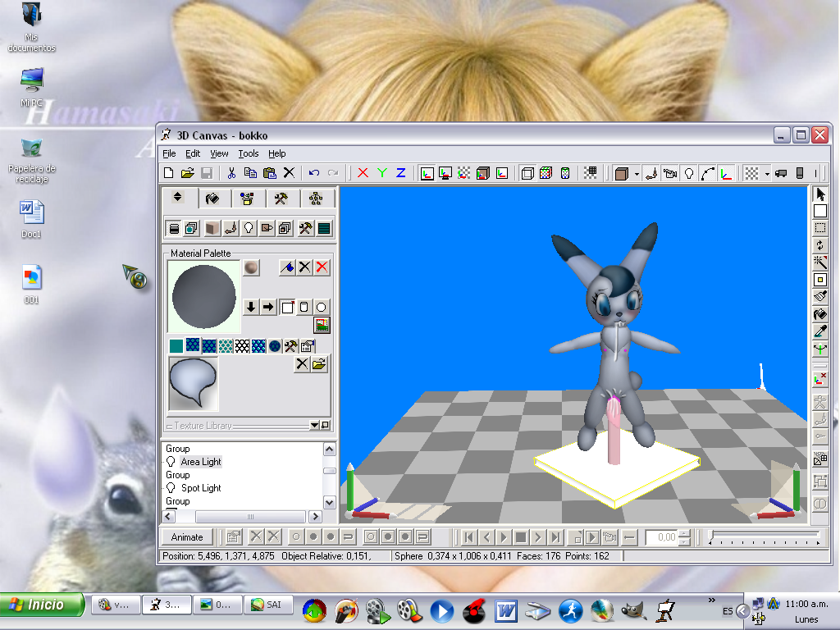Viewport: 840px width, 630px height.
Task: Click the scissors Cut icon in toolbar
Action: (231, 173)
